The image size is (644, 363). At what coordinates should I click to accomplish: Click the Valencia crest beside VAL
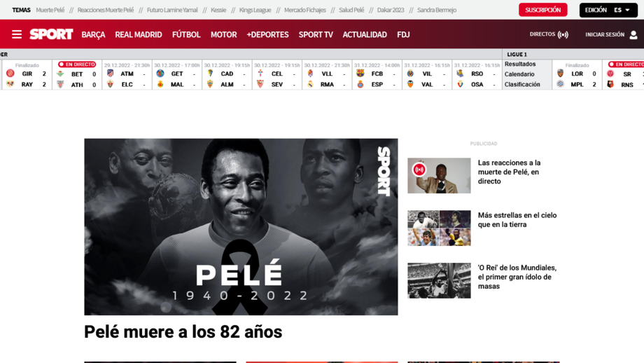click(x=410, y=84)
